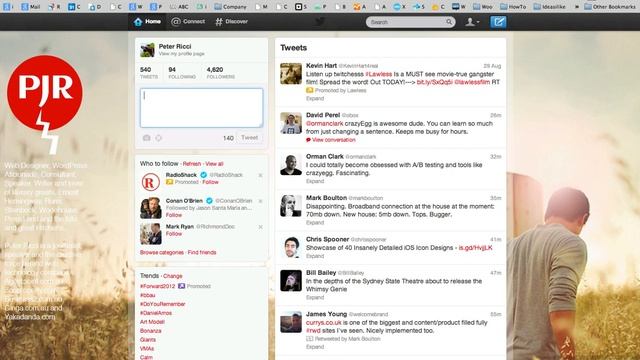Click David Perel's avatar
Viewport: 640px width, 360px height.
(291, 123)
